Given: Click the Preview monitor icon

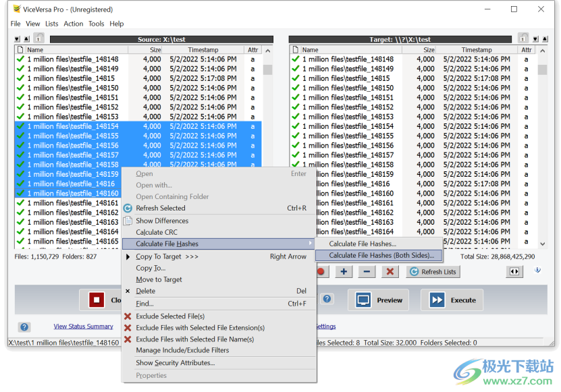Looking at the screenshot, I should tap(364, 300).
